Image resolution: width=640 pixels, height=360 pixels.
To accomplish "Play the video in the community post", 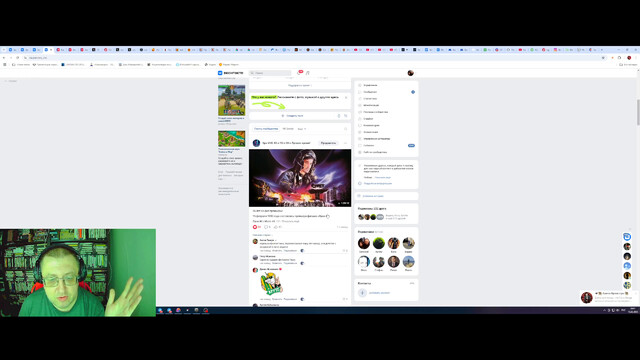I will click(x=300, y=178).
